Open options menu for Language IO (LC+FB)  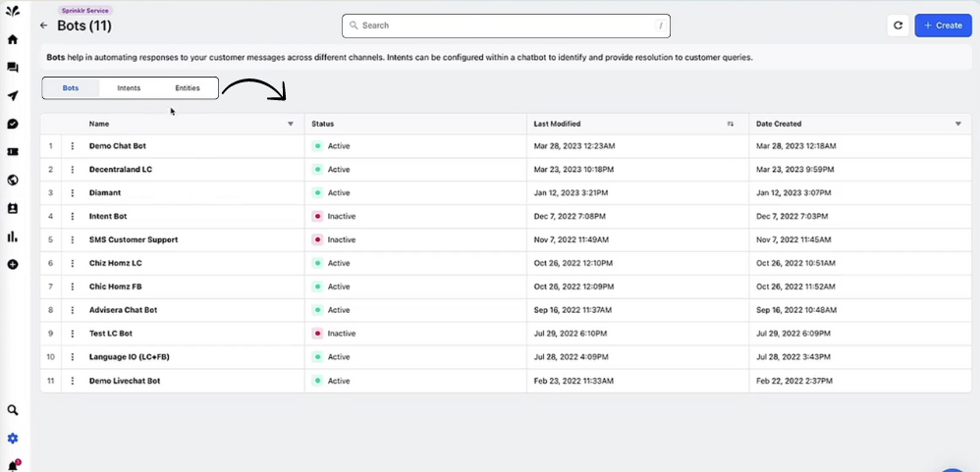pyautogui.click(x=73, y=357)
